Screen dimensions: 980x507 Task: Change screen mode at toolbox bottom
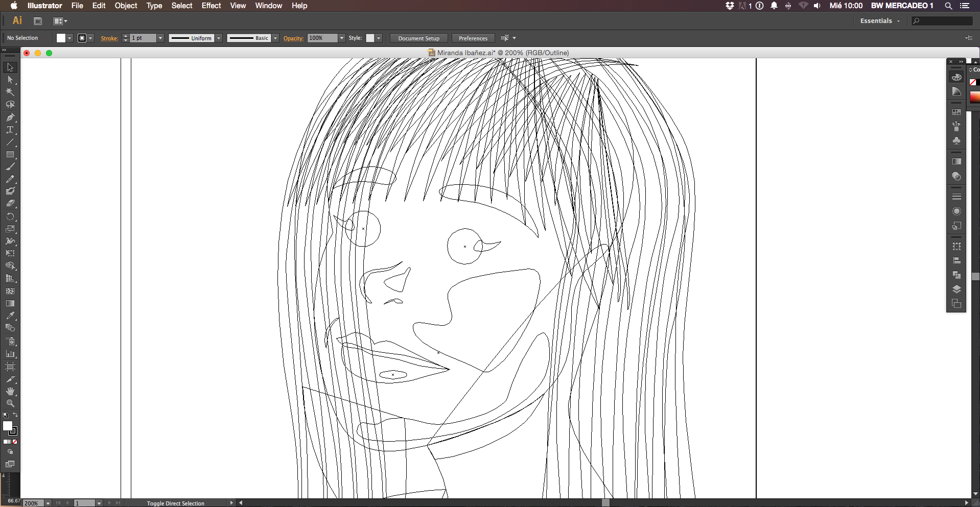tap(10, 464)
